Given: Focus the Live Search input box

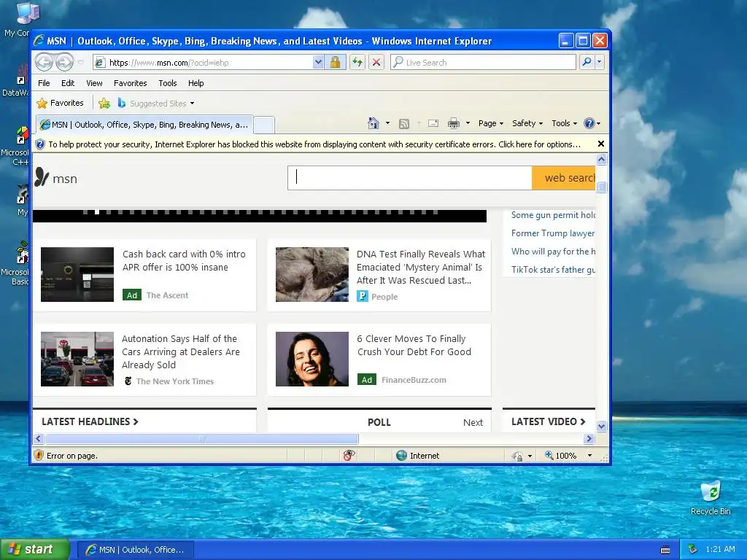Looking at the screenshot, I should point(483,63).
